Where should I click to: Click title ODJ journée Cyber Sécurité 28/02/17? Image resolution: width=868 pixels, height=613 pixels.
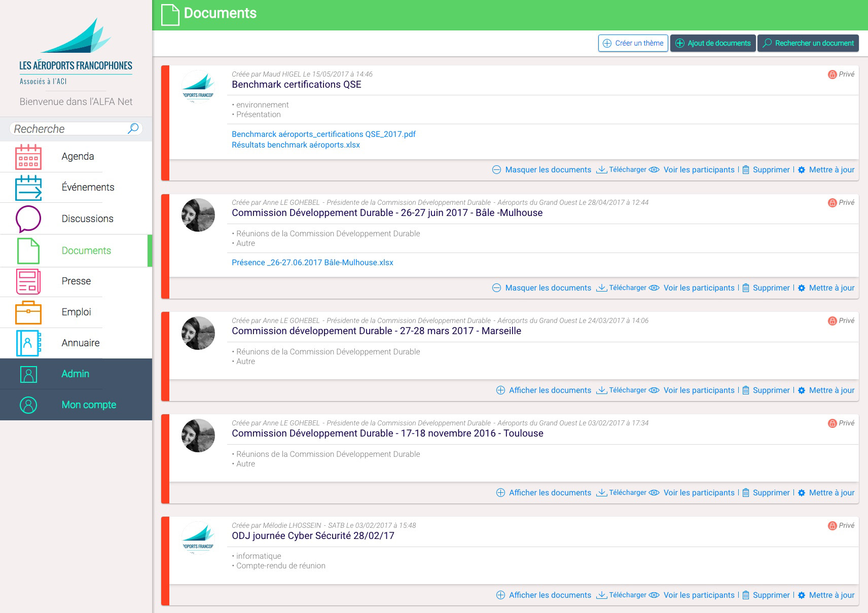click(313, 536)
